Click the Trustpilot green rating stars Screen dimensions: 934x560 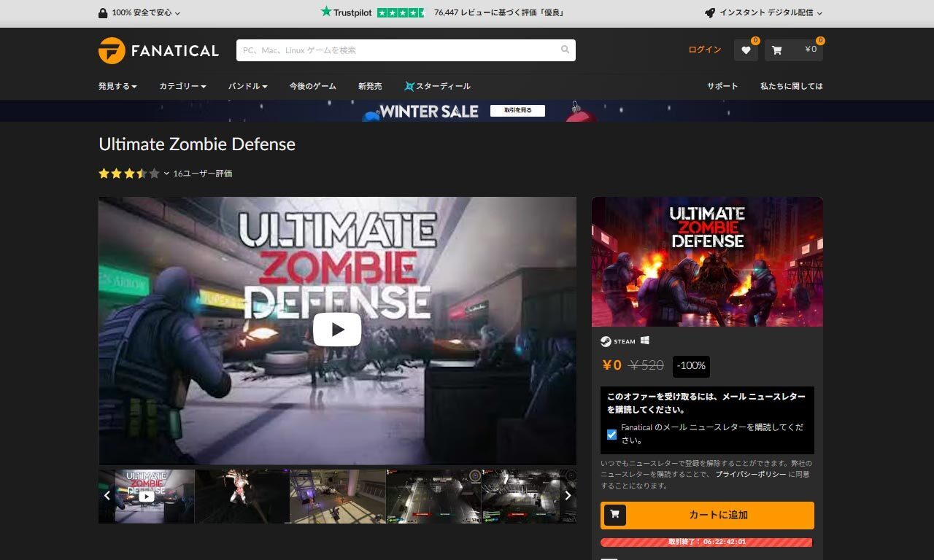pos(401,12)
